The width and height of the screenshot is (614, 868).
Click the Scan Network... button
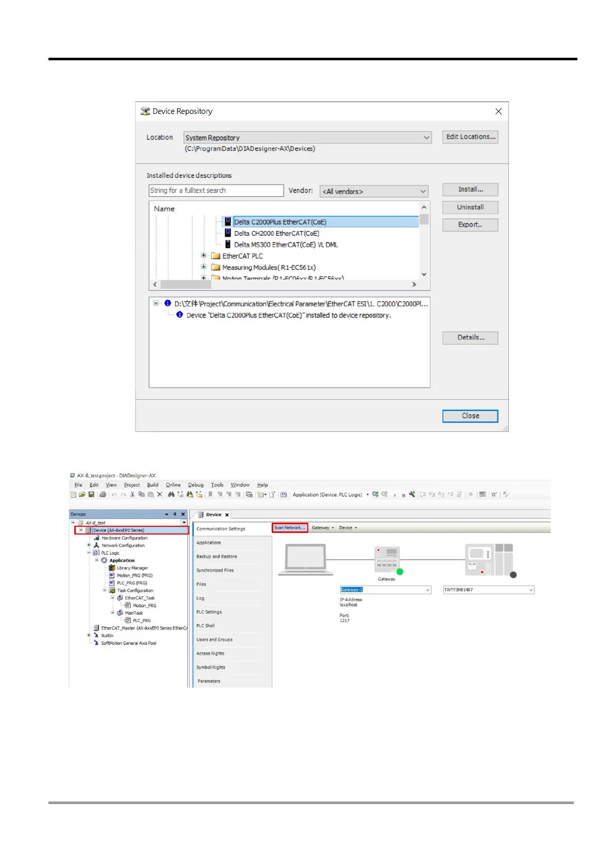[290, 528]
